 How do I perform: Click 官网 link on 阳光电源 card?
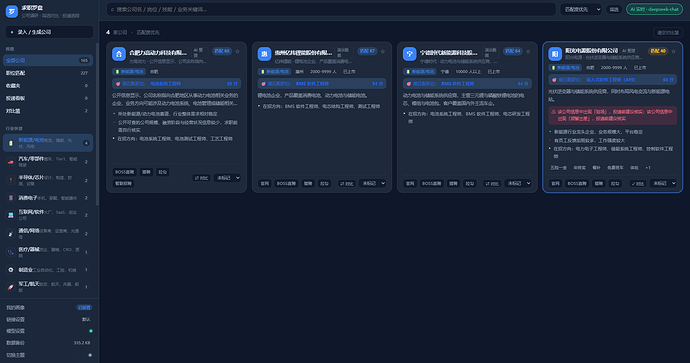[x=555, y=183]
